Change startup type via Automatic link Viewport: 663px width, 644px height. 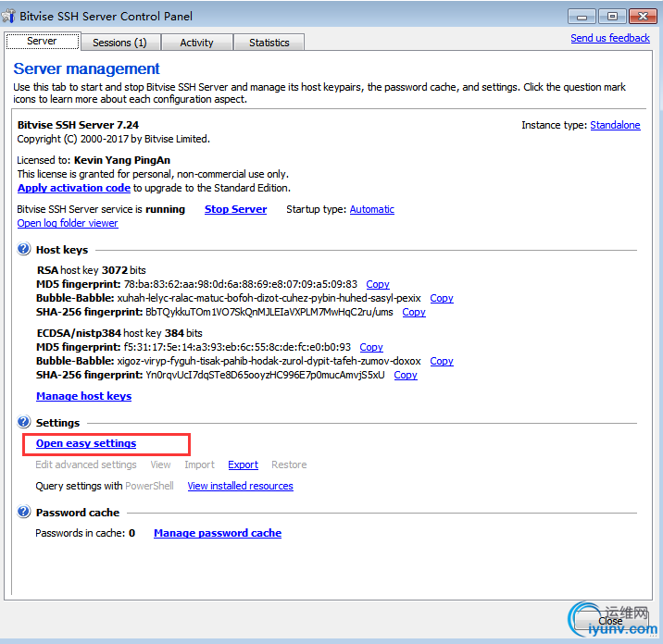coord(371,209)
